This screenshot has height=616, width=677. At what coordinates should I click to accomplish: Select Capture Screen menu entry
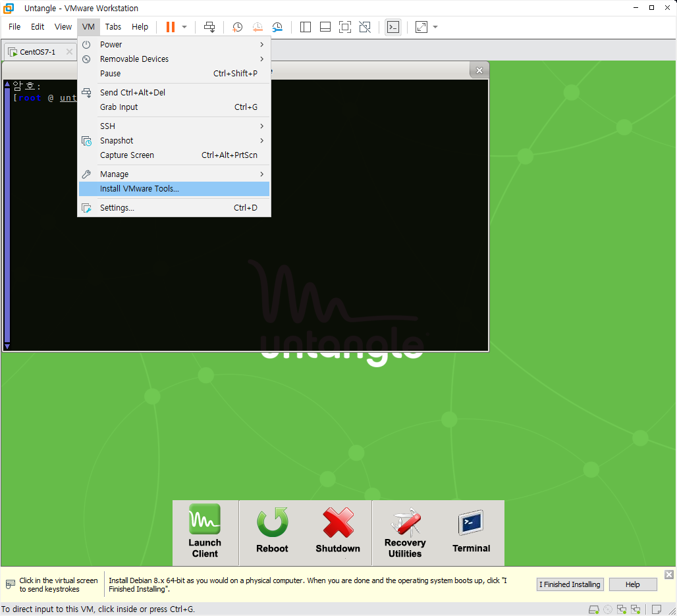(174, 155)
